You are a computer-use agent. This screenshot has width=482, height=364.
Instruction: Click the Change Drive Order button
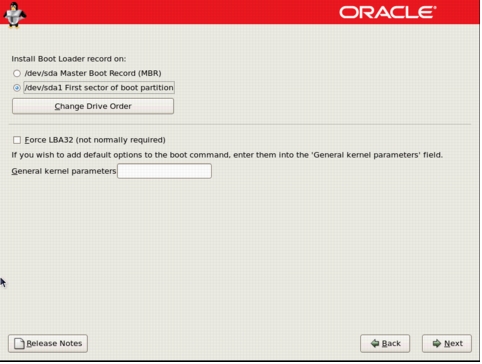tap(93, 106)
